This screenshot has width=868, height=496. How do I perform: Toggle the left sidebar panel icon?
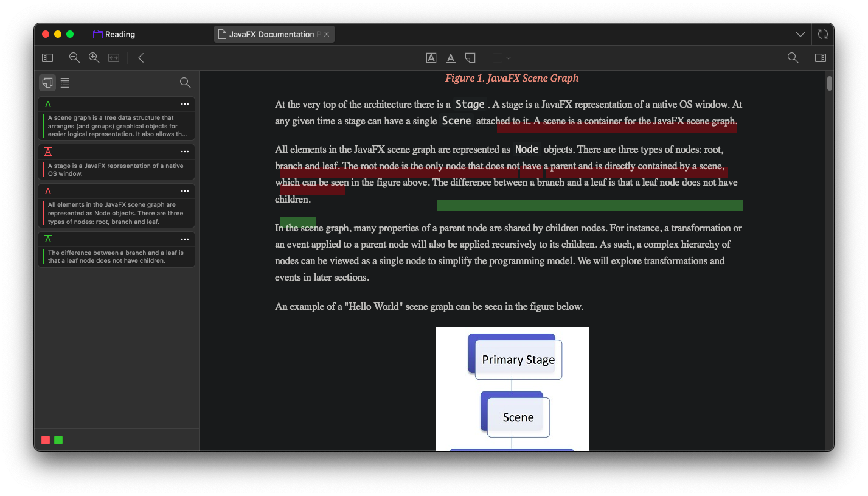tap(47, 58)
